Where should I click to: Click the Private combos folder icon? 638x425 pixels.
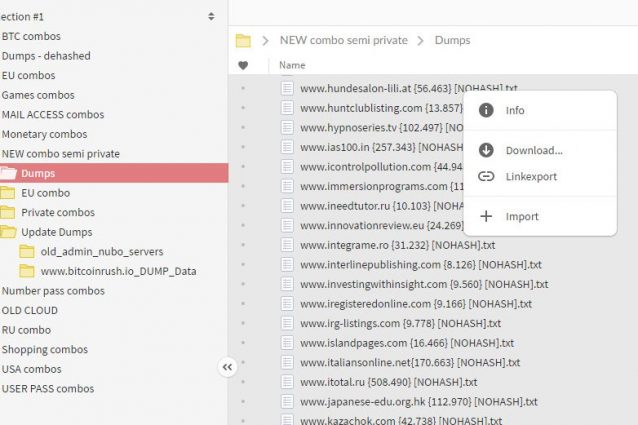pos(8,212)
